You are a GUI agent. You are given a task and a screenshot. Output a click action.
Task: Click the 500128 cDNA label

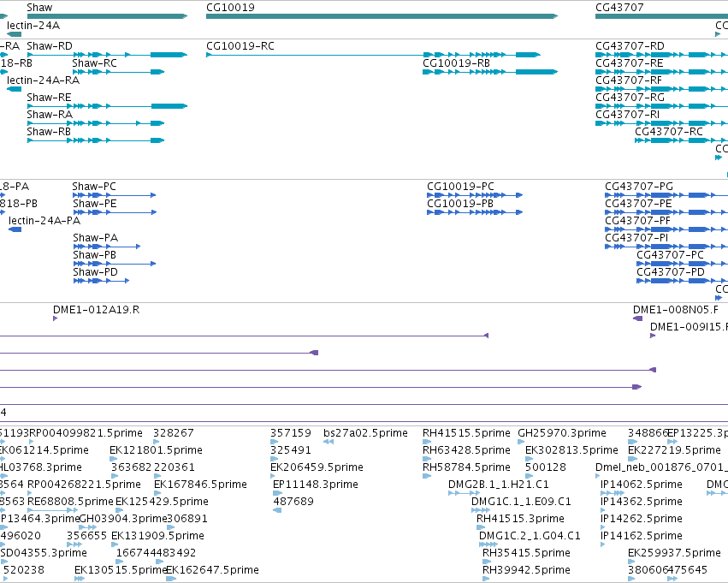(546, 467)
